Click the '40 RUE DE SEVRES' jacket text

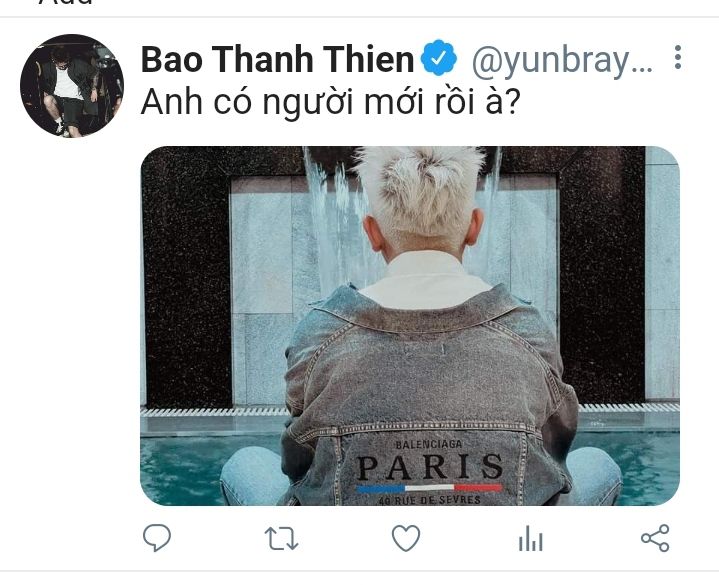430,500
